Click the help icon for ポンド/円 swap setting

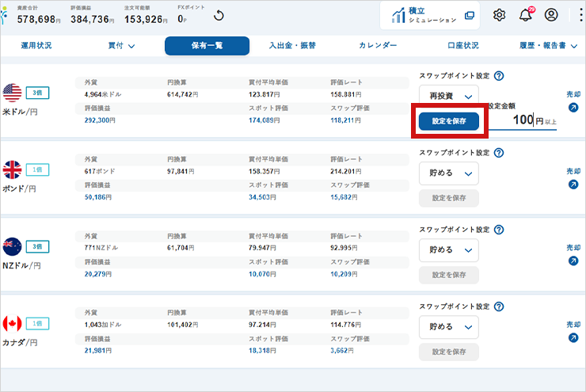[x=499, y=153]
